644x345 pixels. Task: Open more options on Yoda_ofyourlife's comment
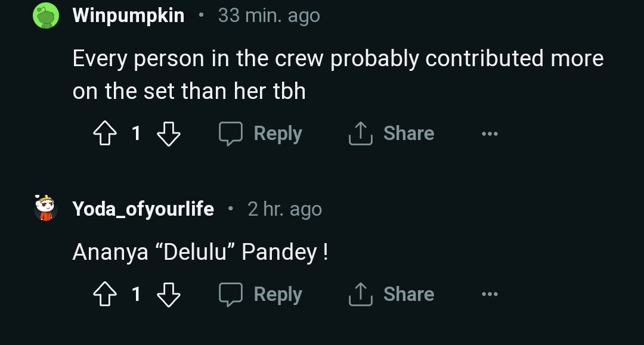tap(490, 294)
